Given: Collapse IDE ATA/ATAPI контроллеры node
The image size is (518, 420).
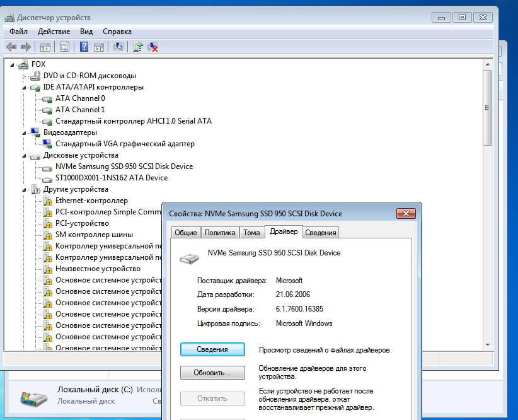Looking at the screenshot, I should pos(24,88).
